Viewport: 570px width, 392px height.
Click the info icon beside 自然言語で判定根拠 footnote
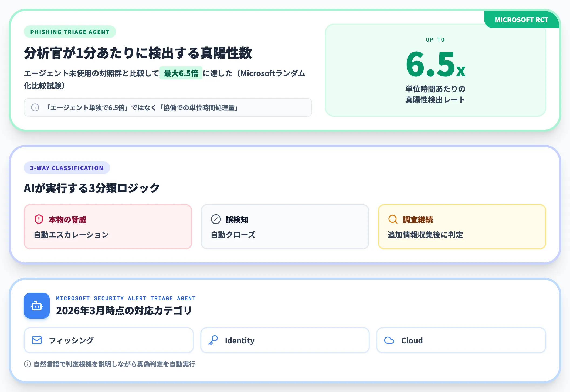tap(28, 364)
